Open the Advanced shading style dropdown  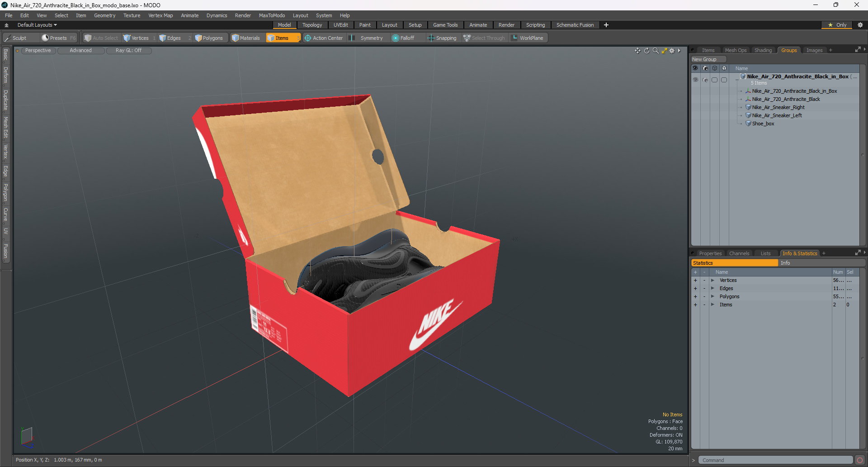[80, 51]
